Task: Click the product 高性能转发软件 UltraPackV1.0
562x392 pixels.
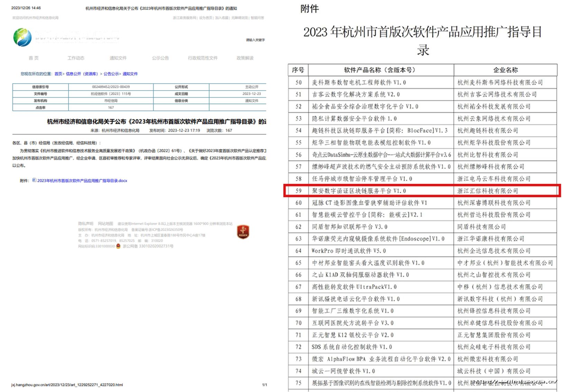Action: (x=354, y=287)
